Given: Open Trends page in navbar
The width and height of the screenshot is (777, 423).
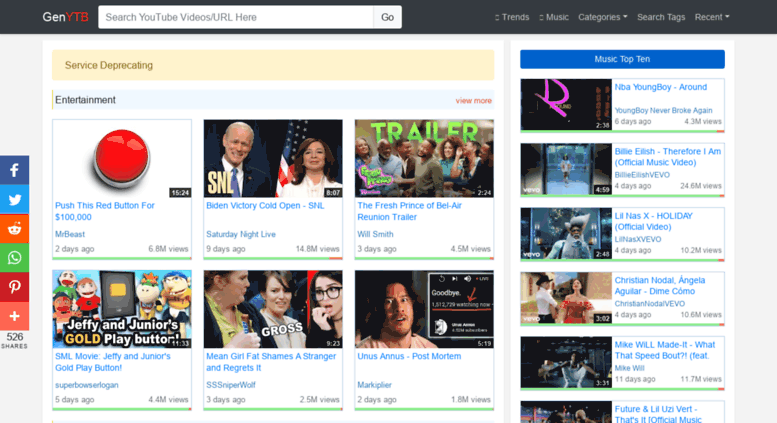Looking at the screenshot, I should click(x=512, y=17).
